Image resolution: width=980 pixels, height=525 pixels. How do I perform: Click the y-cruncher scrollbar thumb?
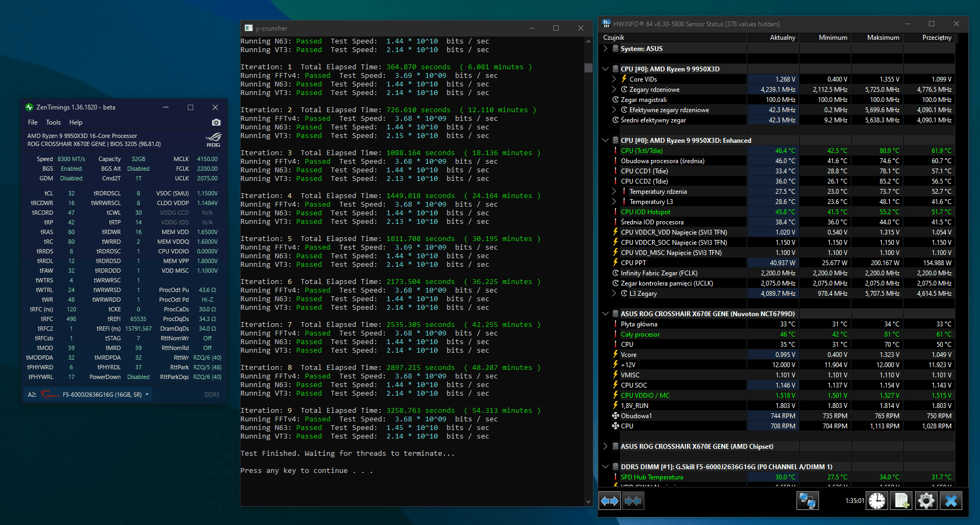[588, 68]
